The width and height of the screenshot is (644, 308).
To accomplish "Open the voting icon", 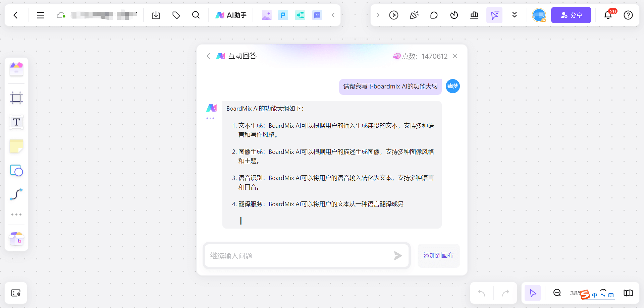I will [474, 15].
